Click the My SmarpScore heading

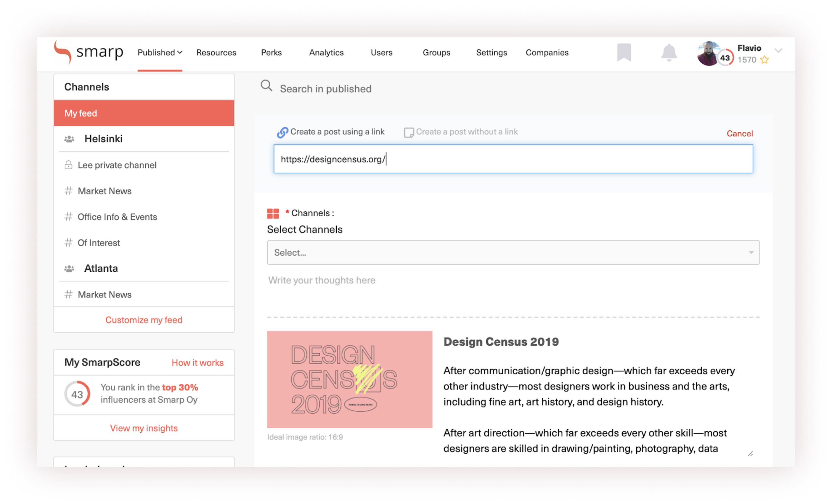point(102,362)
